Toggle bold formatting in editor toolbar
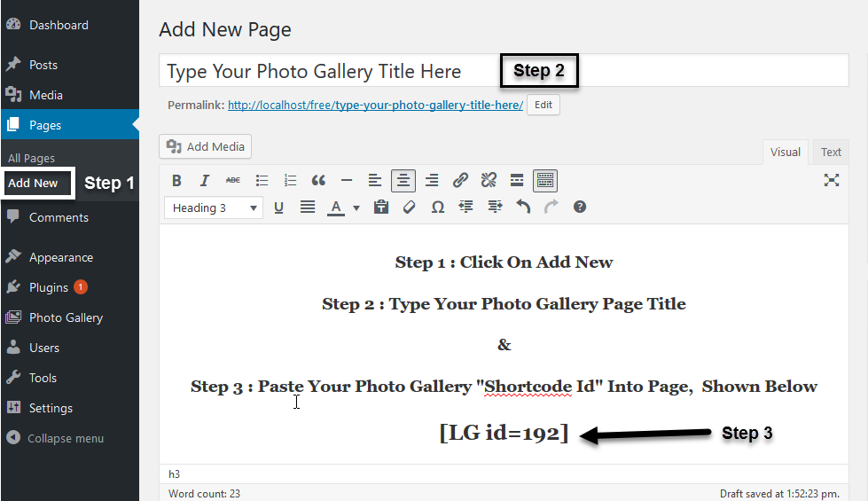The image size is (868, 501). [176, 181]
